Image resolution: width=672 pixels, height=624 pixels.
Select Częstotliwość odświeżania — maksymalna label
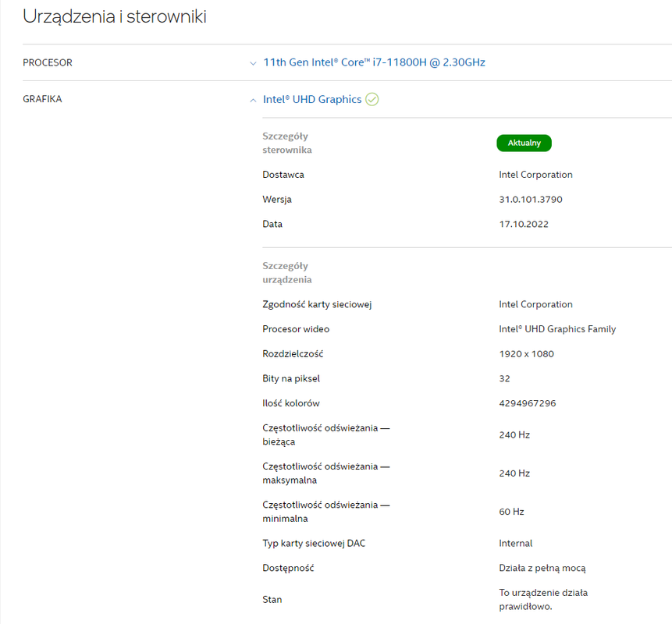coord(326,473)
